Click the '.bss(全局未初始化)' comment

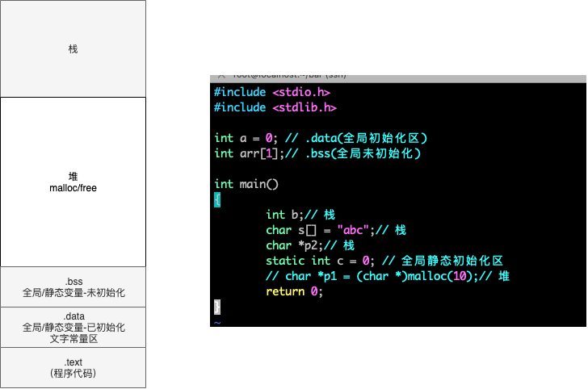363,153
